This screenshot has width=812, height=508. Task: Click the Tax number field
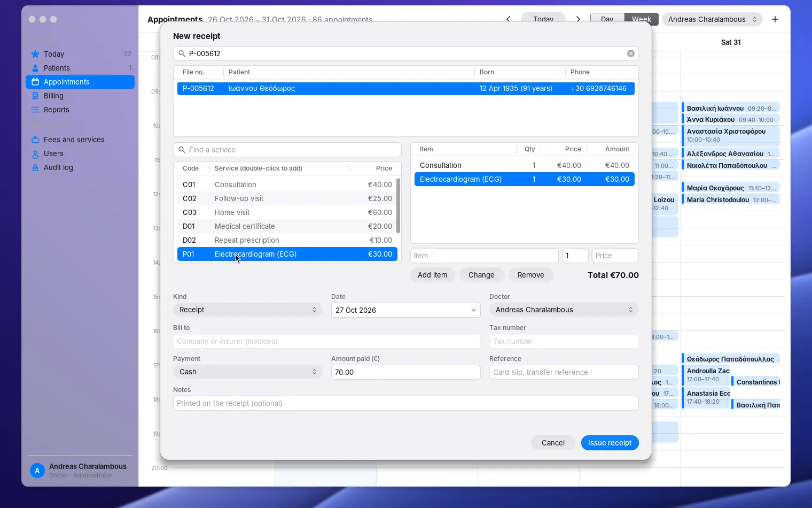click(564, 341)
